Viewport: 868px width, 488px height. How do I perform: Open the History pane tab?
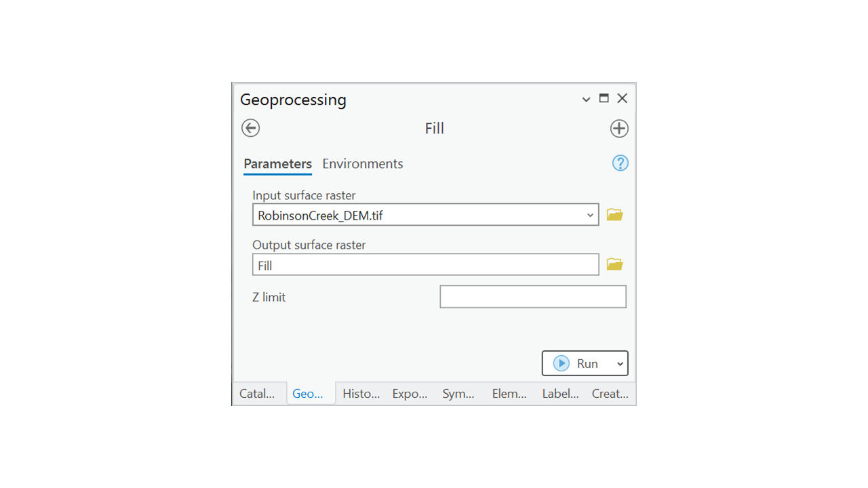click(x=361, y=394)
